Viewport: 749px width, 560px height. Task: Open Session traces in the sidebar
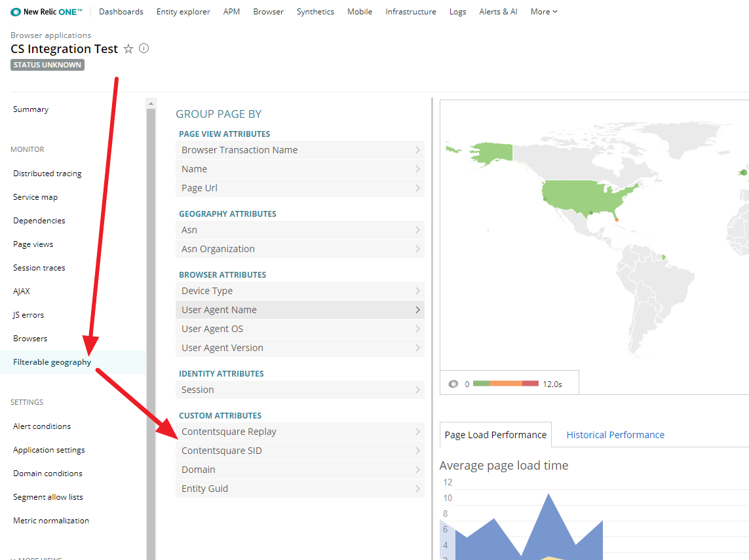(x=39, y=268)
